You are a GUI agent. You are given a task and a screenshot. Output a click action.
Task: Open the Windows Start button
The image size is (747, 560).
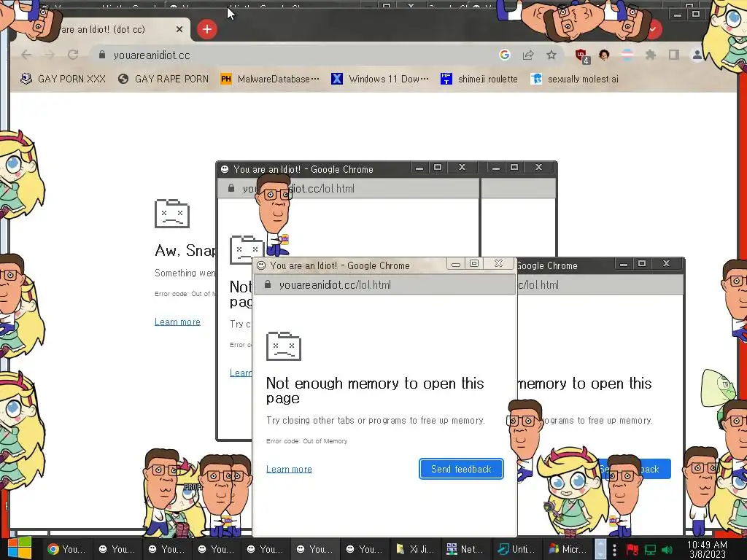(20, 548)
